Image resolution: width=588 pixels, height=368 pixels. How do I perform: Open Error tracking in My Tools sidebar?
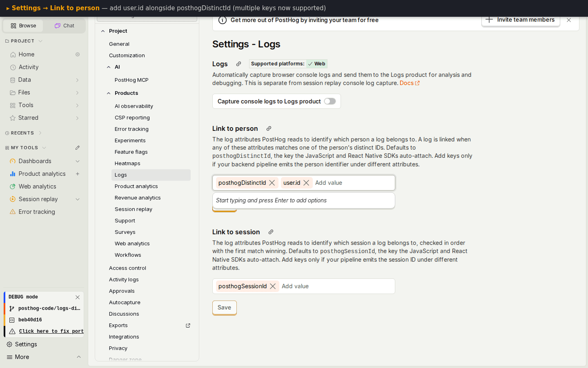(37, 212)
